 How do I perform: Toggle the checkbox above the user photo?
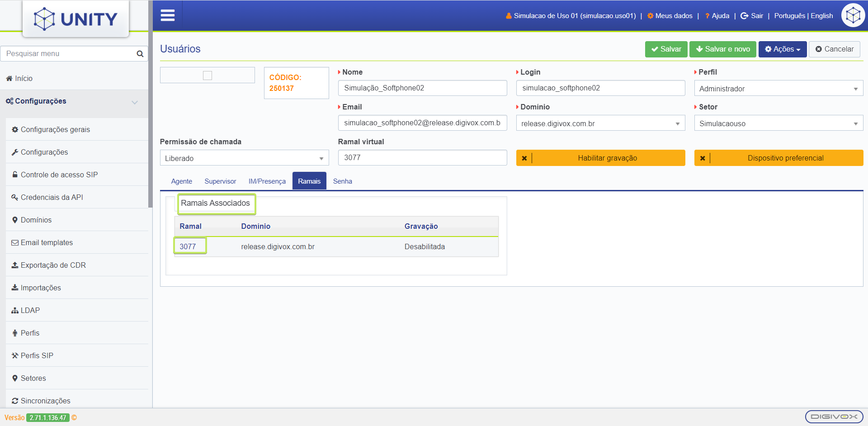(x=207, y=75)
